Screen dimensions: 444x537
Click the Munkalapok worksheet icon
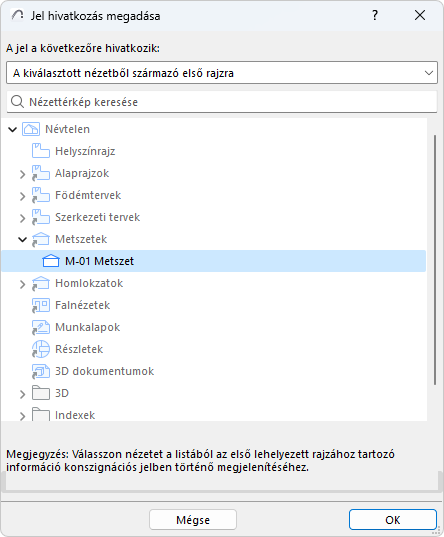coord(40,327)
